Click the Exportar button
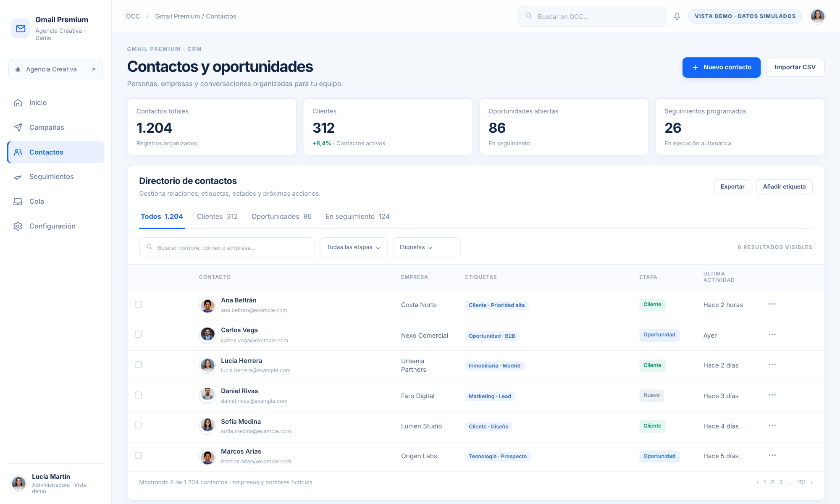Viewport: 840px width, 504px height. pyautogui.click(x=732, y=187)
